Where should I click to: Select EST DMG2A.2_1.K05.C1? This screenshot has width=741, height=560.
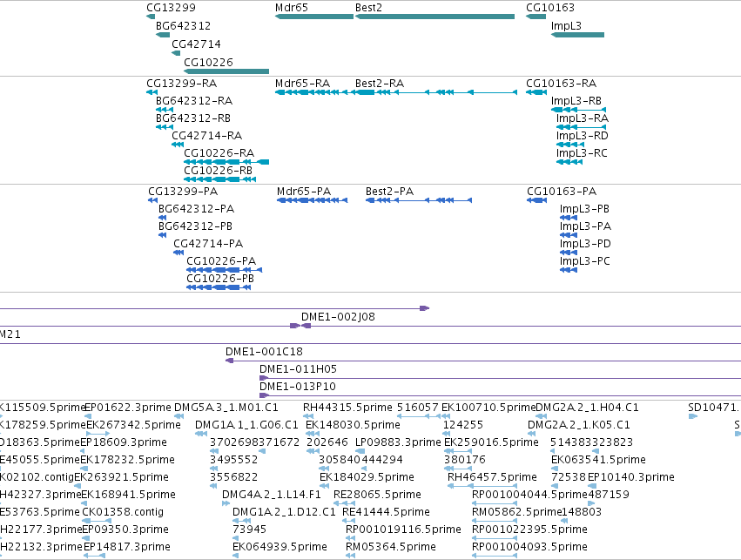pyautogui.click(x=579, y=425)
